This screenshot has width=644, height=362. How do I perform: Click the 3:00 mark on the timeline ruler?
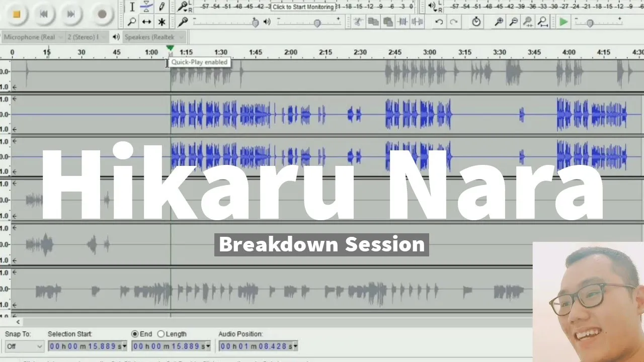(429, 52)
